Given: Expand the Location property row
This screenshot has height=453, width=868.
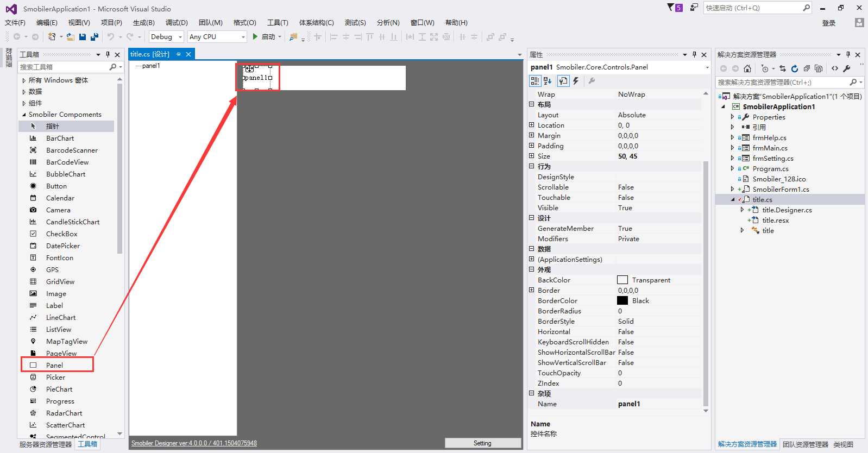Looking at the screenshot, I should click(532, 125).
